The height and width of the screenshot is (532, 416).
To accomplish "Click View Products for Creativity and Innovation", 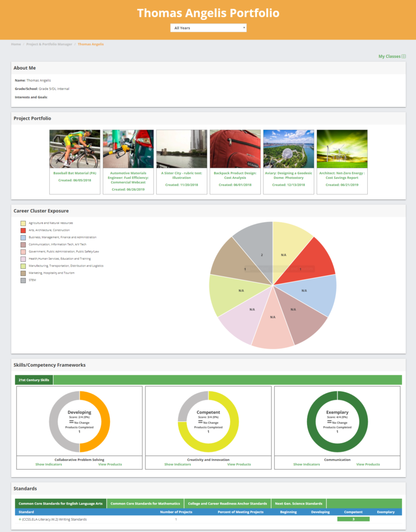I will pos(239,464).
